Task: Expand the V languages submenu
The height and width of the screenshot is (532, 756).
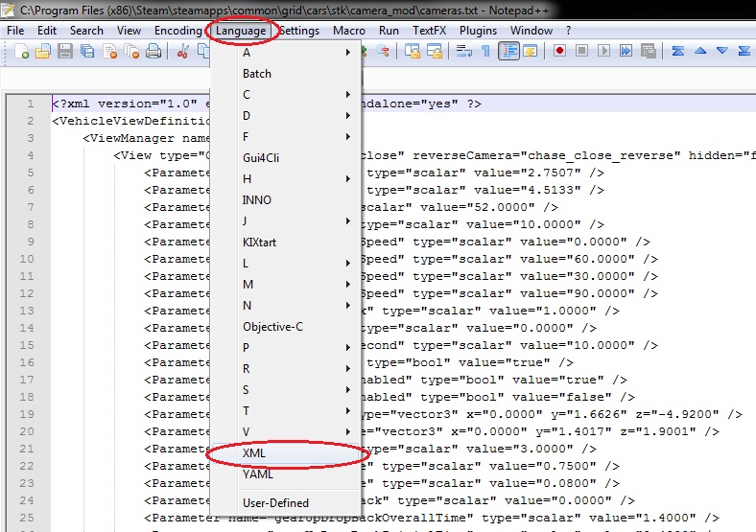Action: (287, 431)
